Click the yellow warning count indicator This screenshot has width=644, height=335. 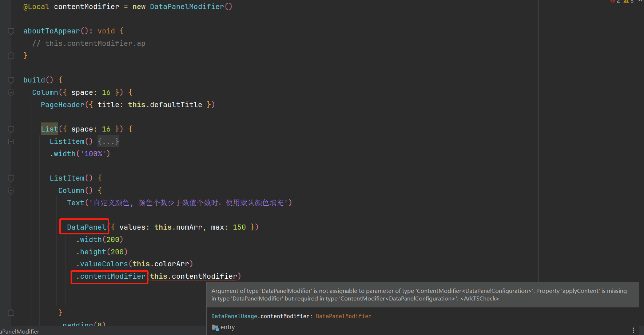[x=628, y=1]
